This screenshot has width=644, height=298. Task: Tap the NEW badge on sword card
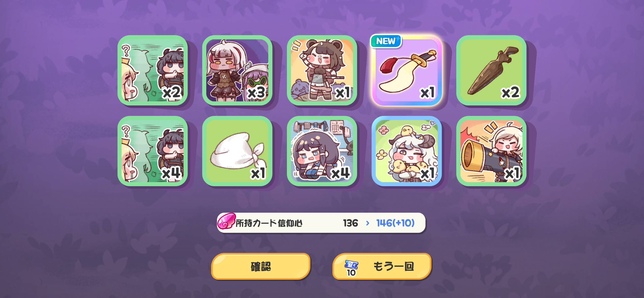tap(386, 41)
